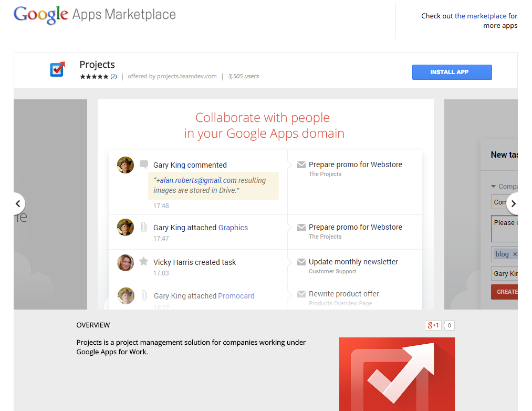
Task: Click comment bubble icon next to Gary King commented
Action: click(144, 165)
